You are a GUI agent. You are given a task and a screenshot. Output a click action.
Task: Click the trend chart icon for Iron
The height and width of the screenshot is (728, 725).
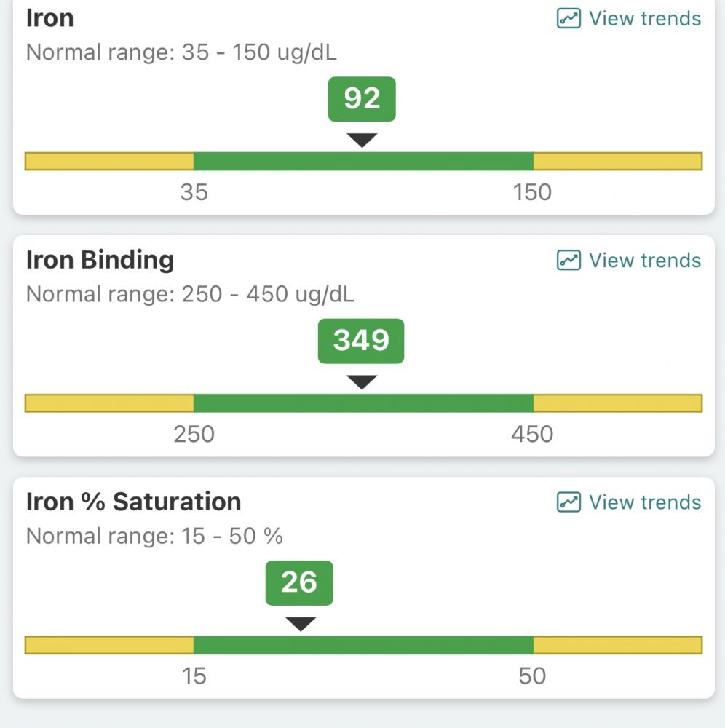(568, 19)
